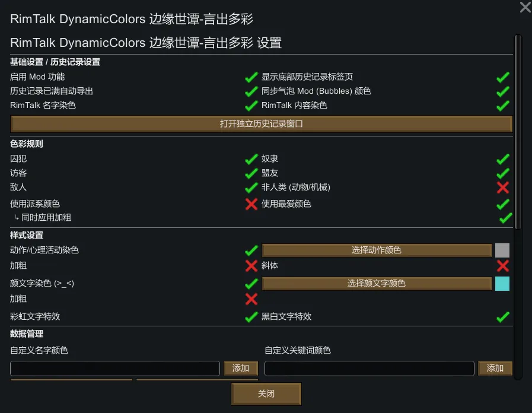The image size is (532, 413).
Task: Enable 使用派系颜色 red cross toggle
Action: [251, 204]
